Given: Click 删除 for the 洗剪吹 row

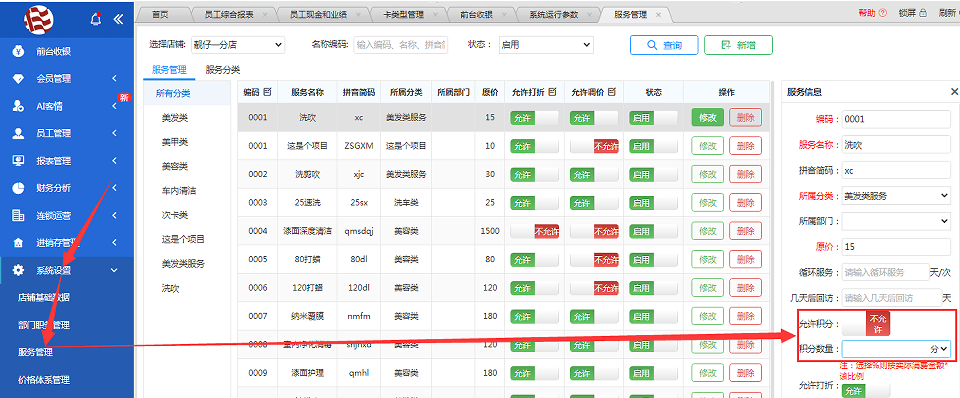Looking at the screenshot, I should 745,175.
